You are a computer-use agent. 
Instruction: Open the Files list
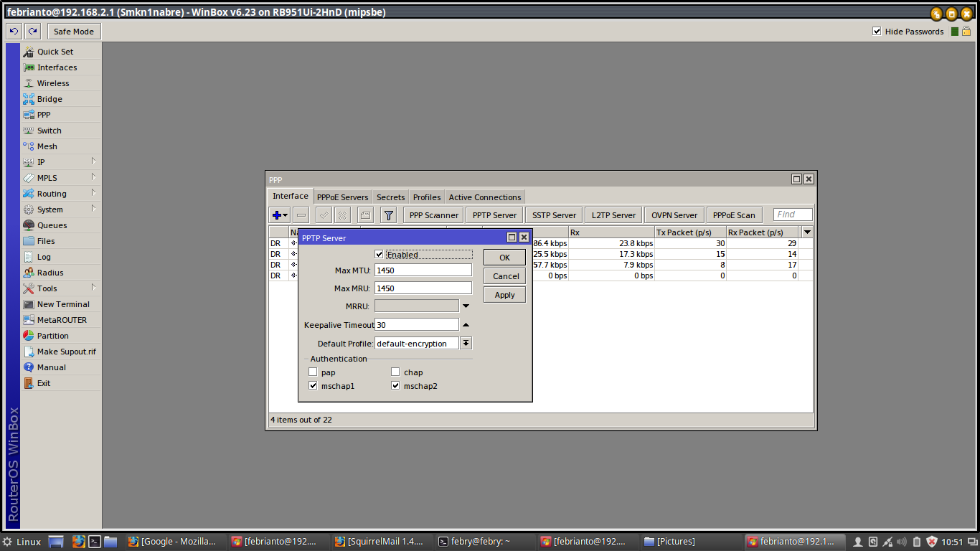coord(60,241)
